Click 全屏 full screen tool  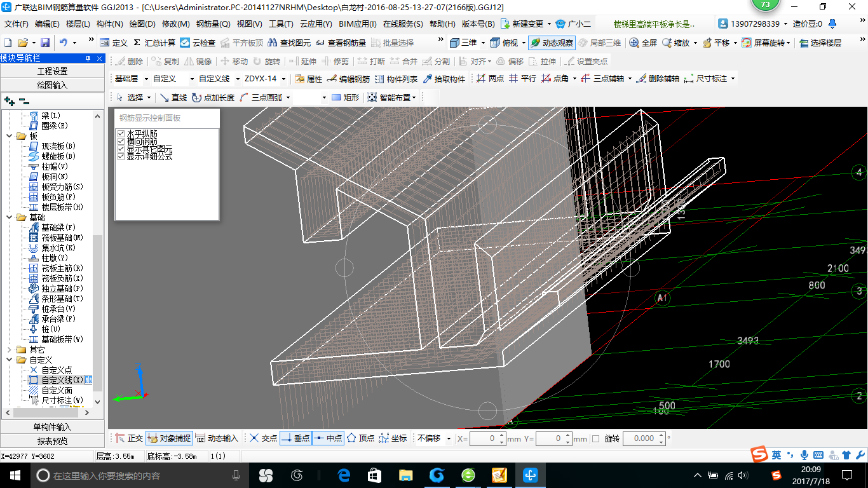[643, 43]
